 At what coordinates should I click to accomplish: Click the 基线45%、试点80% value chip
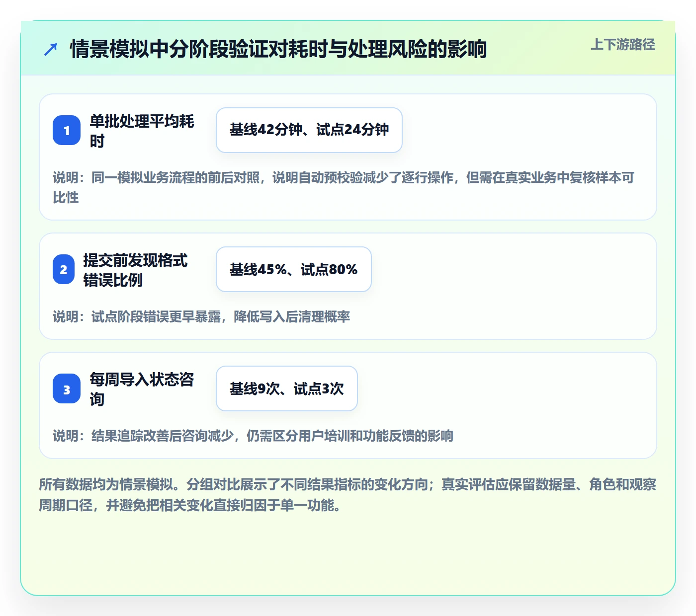tap(294, 269)
